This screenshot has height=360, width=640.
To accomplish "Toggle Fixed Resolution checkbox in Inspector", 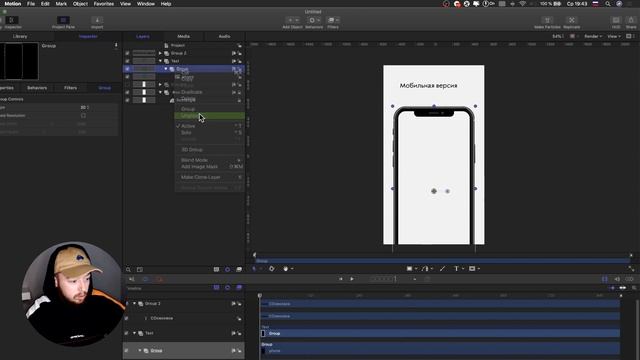I will tap(83, 116).
